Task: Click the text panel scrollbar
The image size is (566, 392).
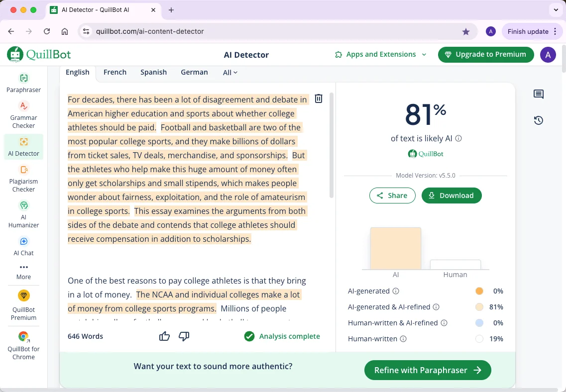Action: coord(332,145)
